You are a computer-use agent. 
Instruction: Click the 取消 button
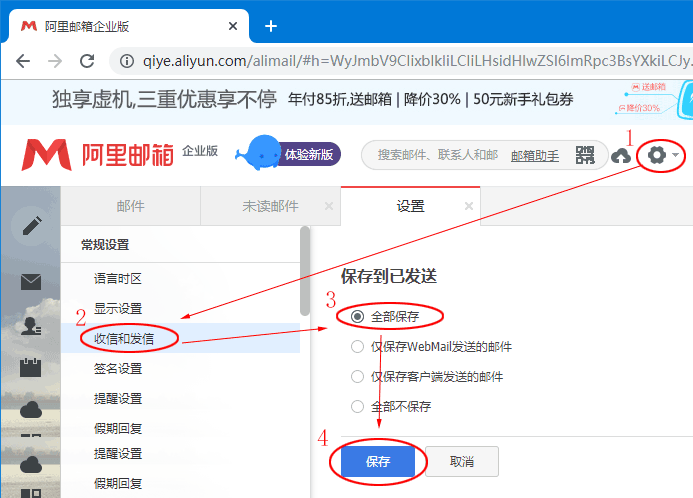462,462
